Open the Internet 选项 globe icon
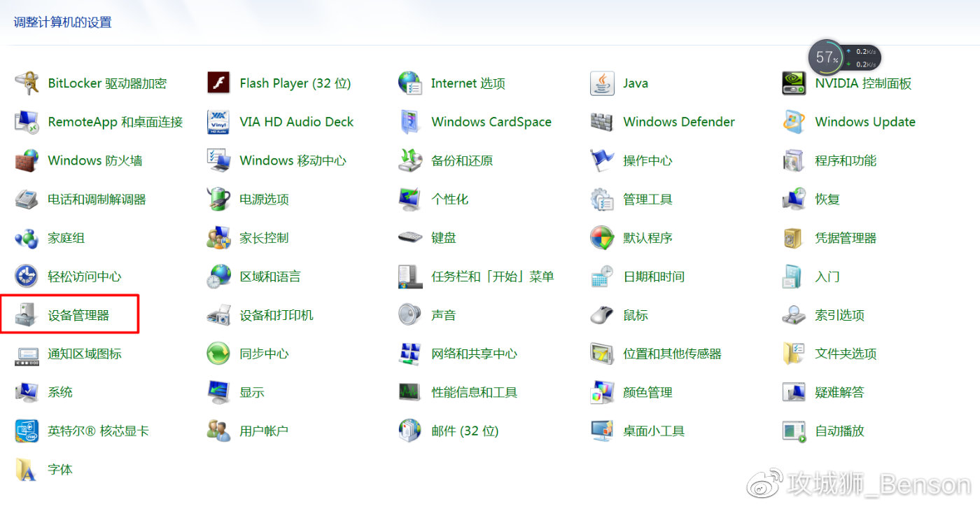980x509 pixels. click(410, 83)
